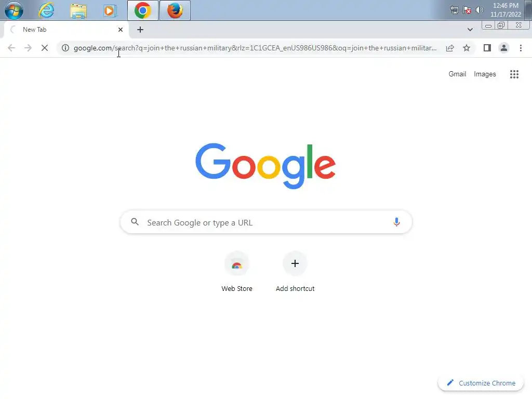Image resolution: width=532 pixels, height=399 pixels.
Task: Open Windows Explorer folder icon in taskbar
Action: click(78, 10)
